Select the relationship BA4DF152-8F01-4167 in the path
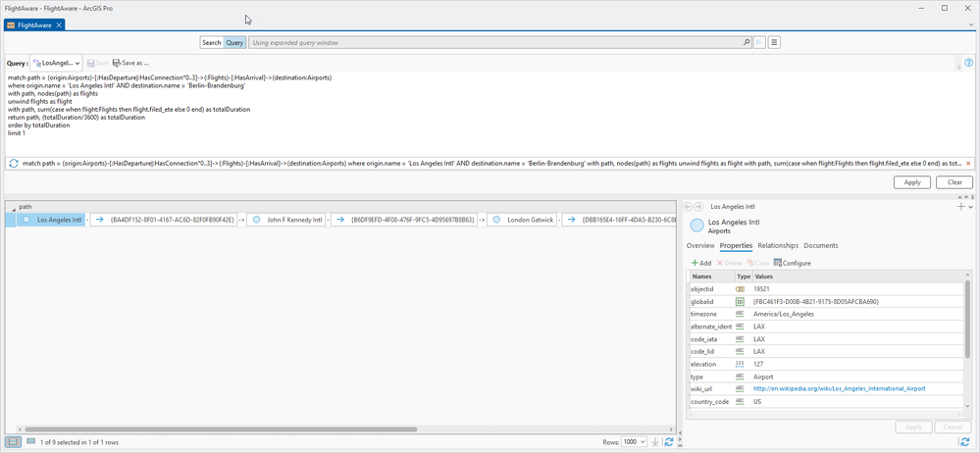Viewport: 980px width, 453px height. [163, 220]
